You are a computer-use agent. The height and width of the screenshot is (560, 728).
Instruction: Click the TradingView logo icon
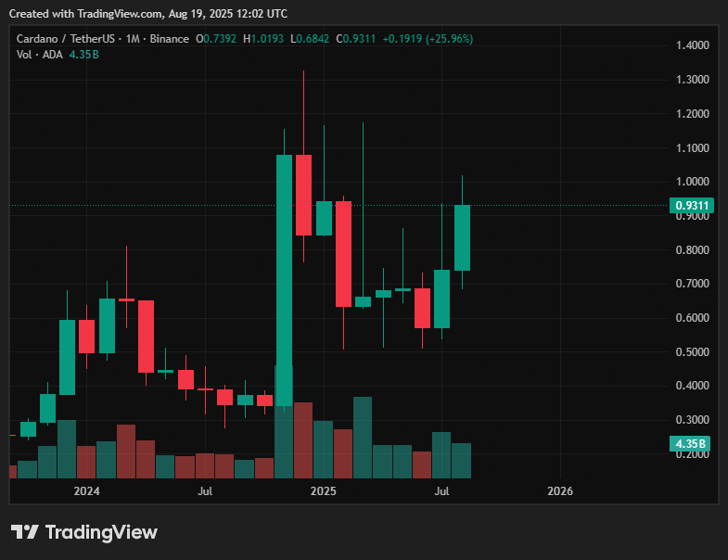click(x=25, y=532)
